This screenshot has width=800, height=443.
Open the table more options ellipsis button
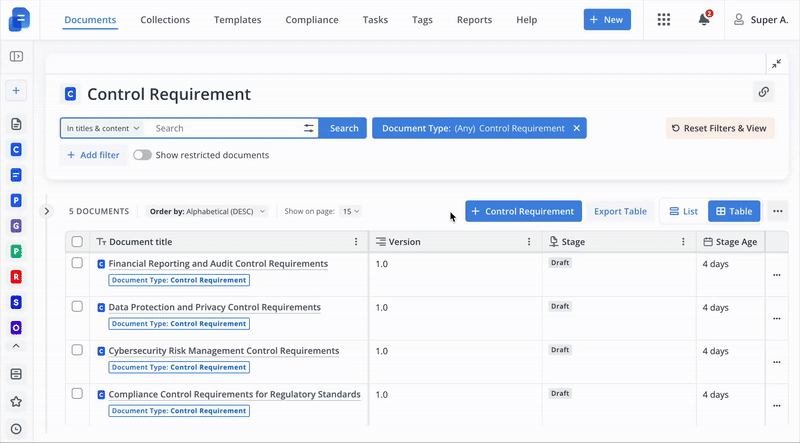(778, 211)
